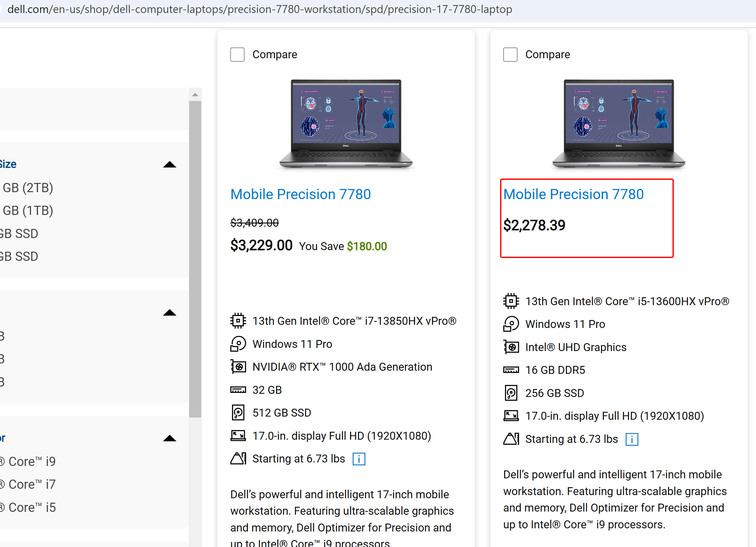
Task: Click memory icon beside 32 GB
Action: [x=238, y=390]
